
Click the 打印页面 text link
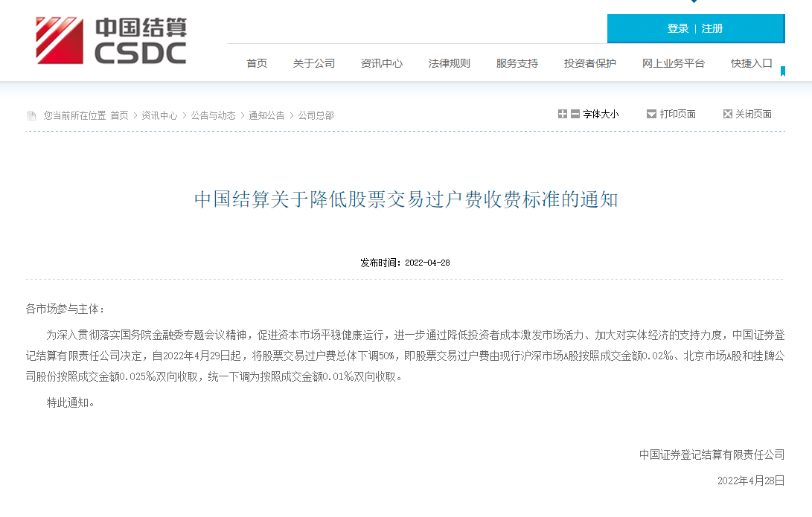(677, 114)
